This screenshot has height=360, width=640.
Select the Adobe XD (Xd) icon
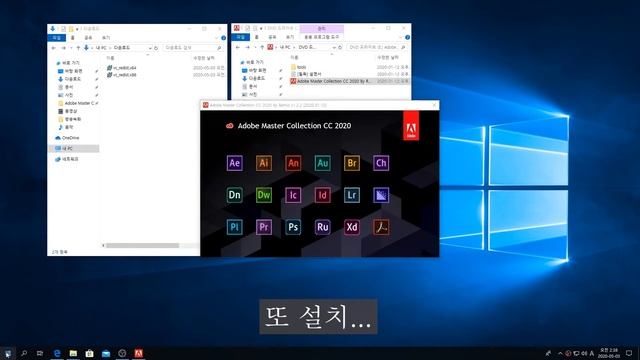click(352, 227)
